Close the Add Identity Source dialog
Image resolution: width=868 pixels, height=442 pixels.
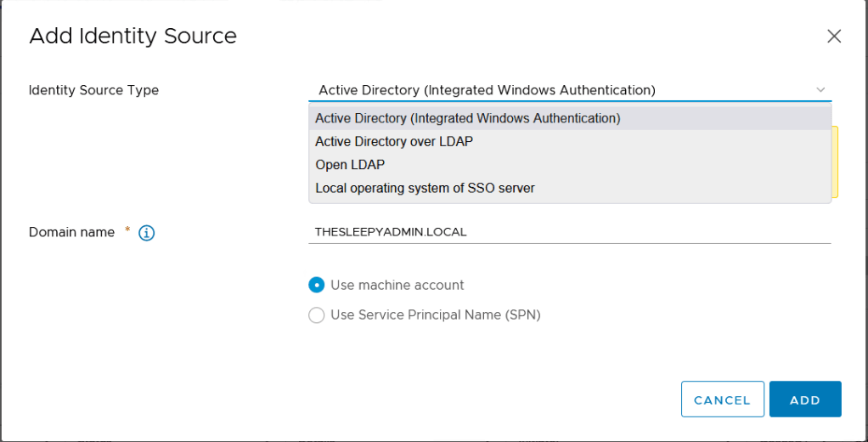834,36
